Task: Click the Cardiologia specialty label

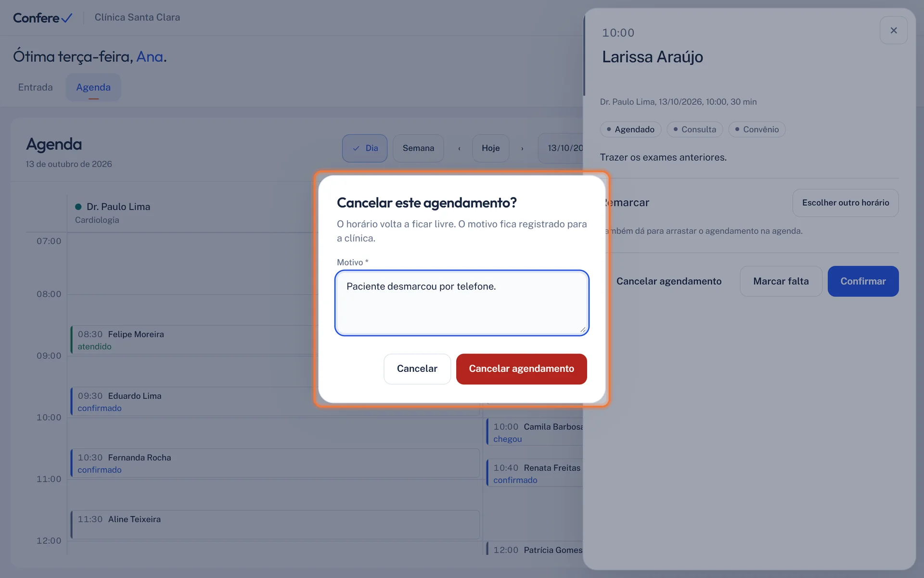Action: [x=97, y=220]
